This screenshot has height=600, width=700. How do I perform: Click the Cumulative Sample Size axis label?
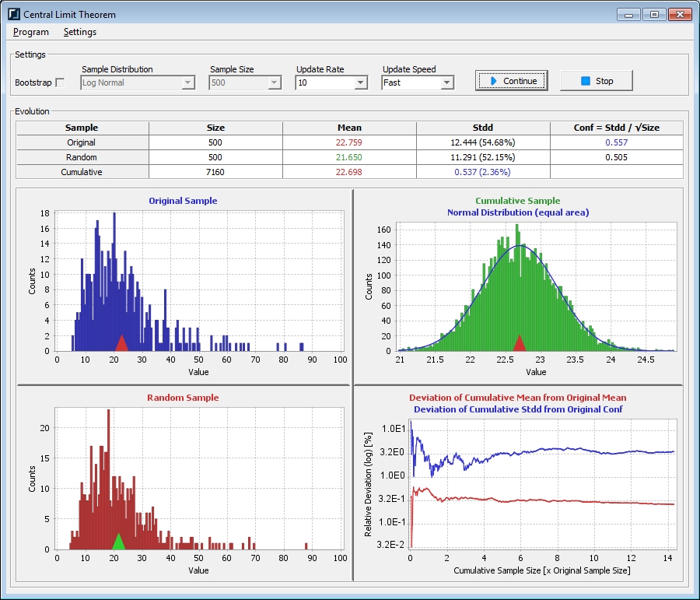(x=542, y=570)
